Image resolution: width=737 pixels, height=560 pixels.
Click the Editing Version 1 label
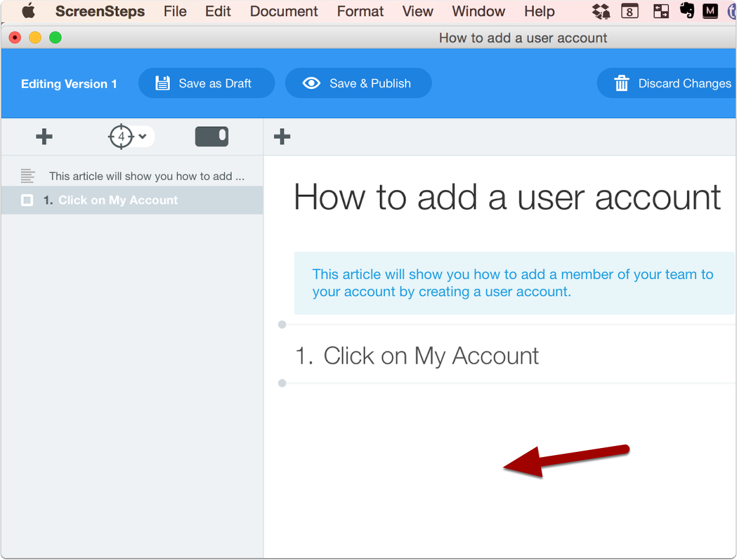(69, 84)
